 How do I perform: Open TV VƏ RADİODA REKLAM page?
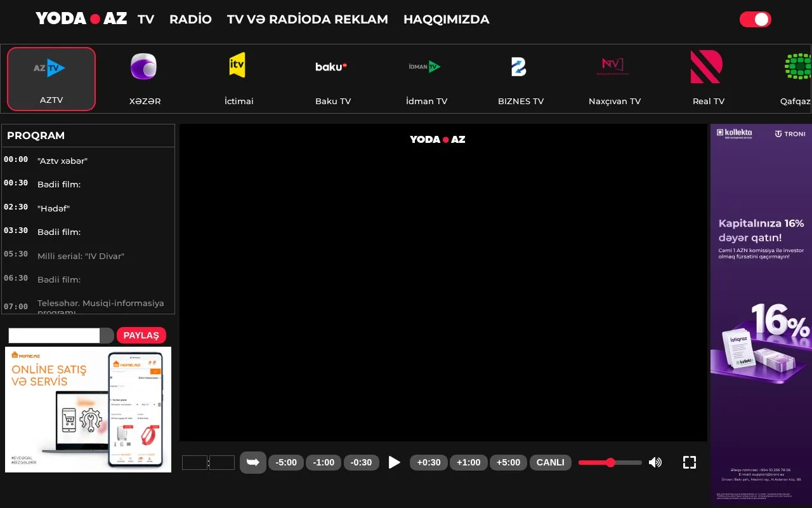click(308, 19)
